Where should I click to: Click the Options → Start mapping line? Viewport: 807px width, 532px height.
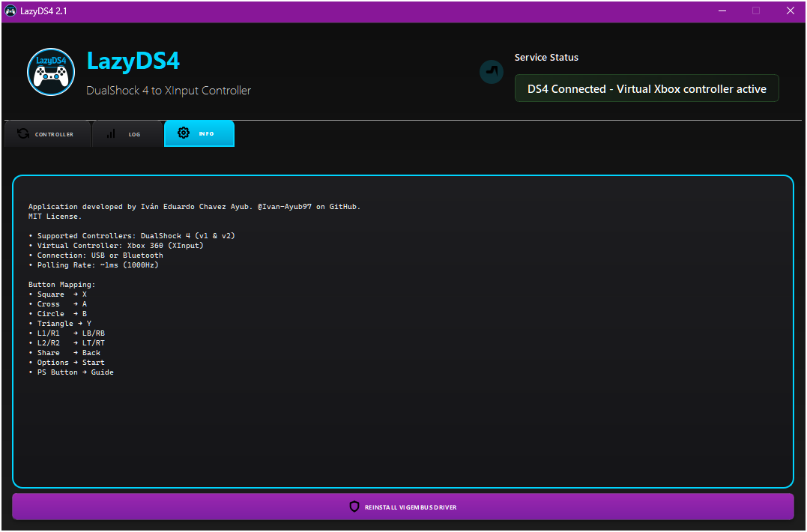[67, 363]
